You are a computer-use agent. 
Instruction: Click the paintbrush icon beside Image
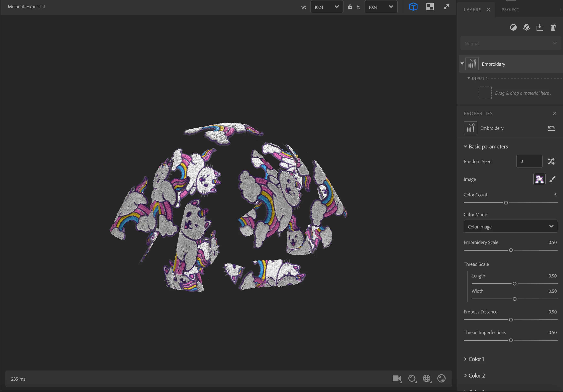click(552, 179)
